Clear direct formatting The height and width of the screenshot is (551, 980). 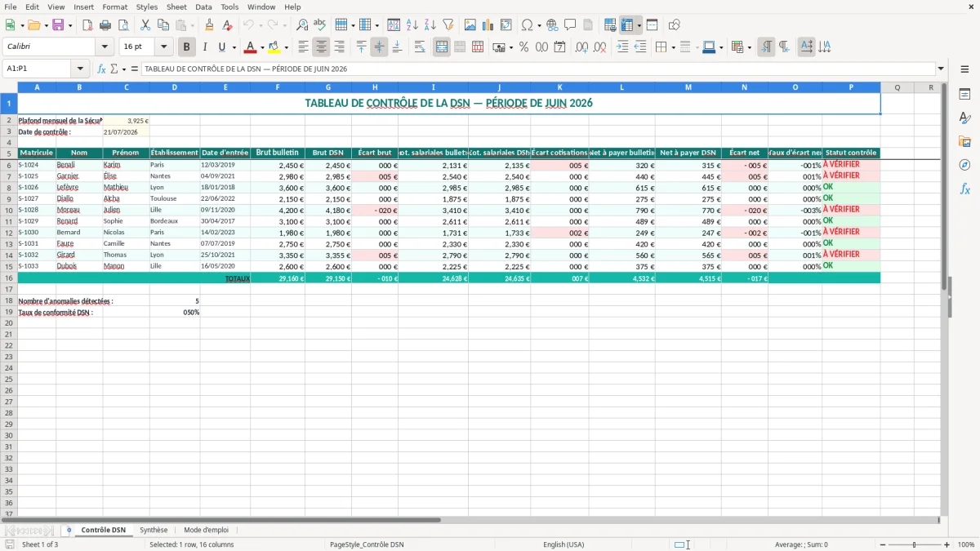coord(227,25)
